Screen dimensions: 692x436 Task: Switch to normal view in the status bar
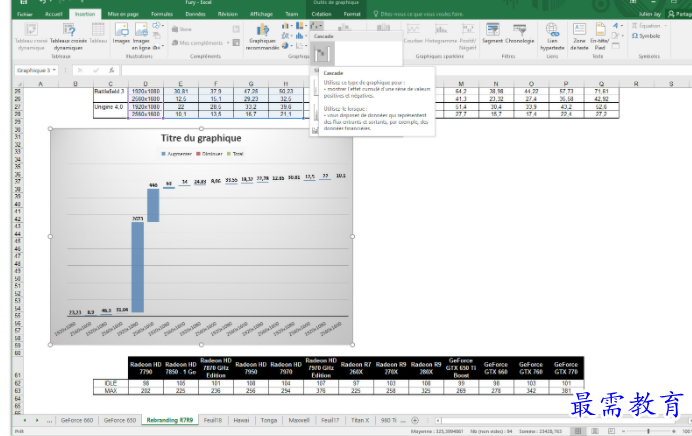click(x=578, y=431)
